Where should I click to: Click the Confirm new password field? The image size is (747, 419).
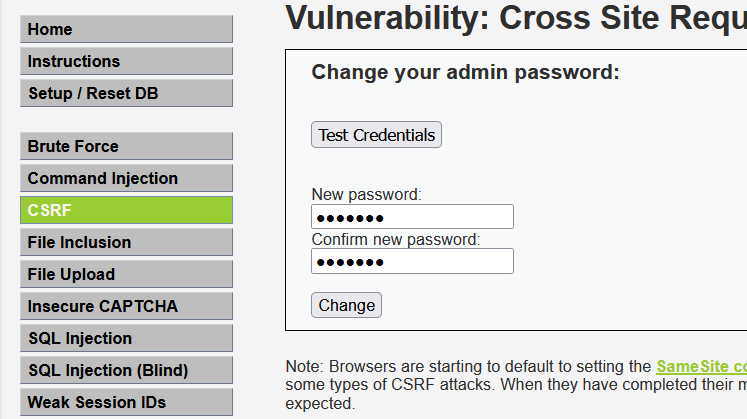pos(412,262)
